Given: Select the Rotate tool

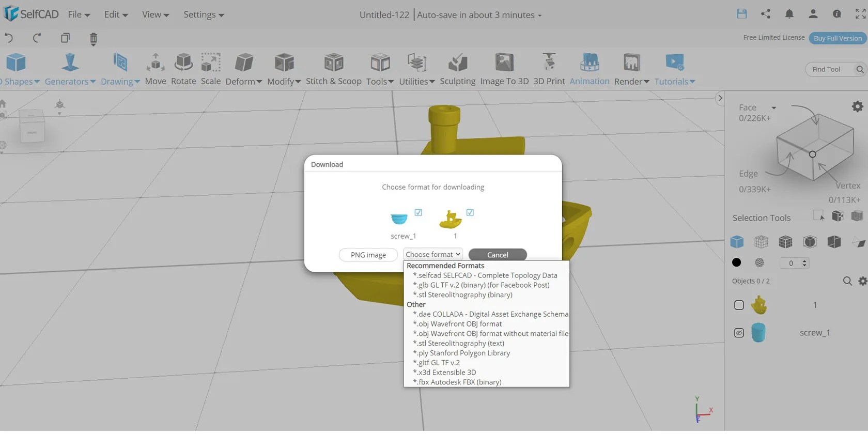Looking at the screenshot, I should point(183,69).
